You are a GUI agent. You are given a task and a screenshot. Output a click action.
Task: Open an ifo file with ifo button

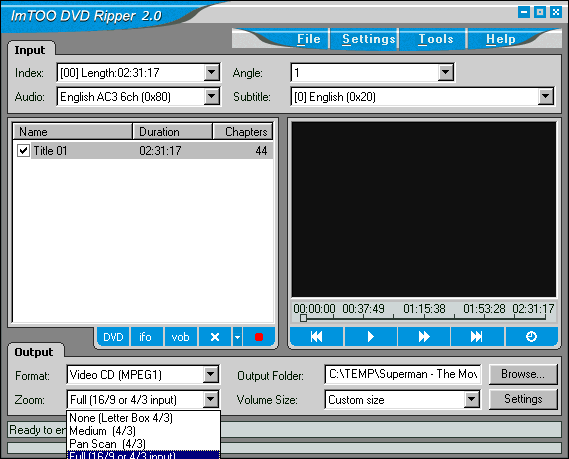pos(146,337)
